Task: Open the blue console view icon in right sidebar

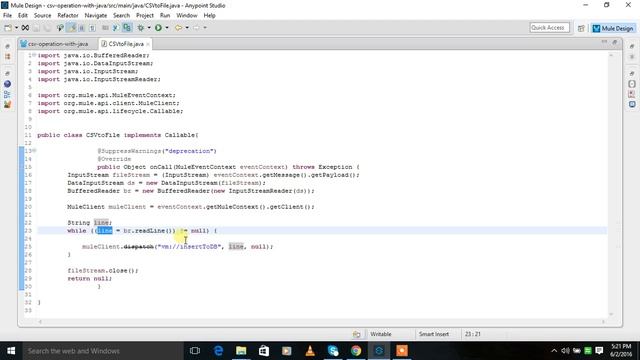Action: pos(632,104)
